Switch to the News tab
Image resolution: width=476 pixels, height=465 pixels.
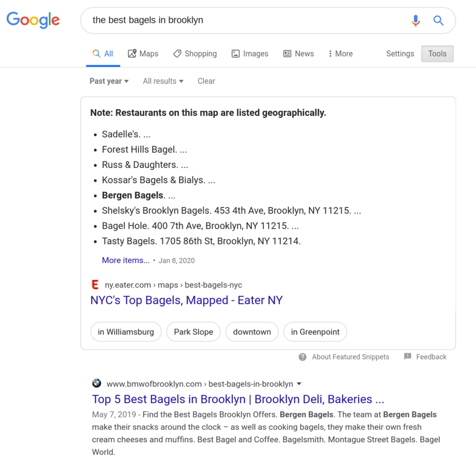[299, 53]
